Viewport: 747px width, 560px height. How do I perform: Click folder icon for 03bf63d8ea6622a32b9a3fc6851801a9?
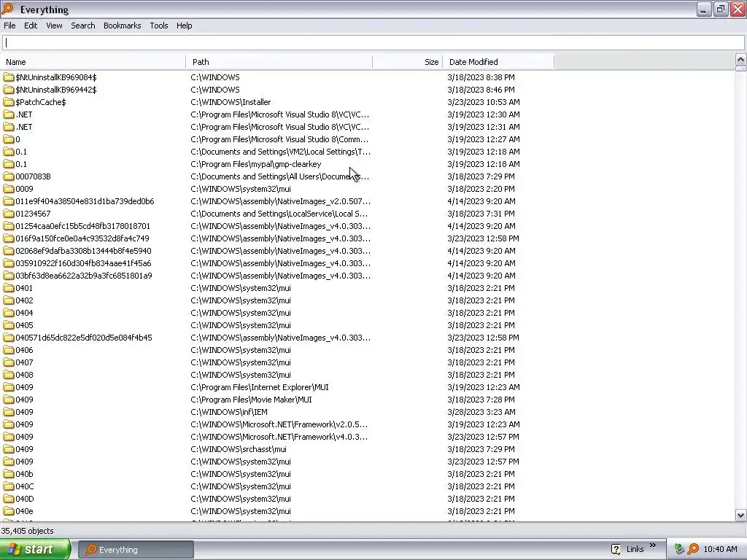(x=9, y=275)
